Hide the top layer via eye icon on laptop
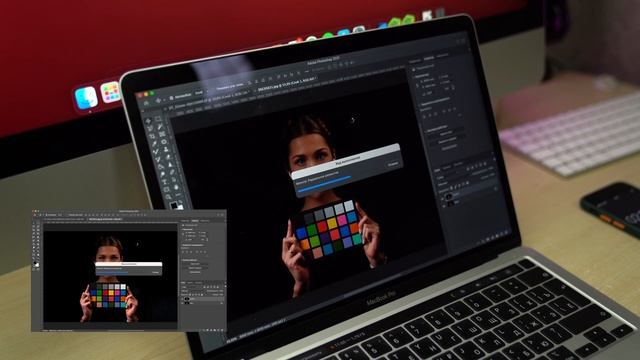Image resolution: width=640 pixels, height=360 pixels. (442, 199)
